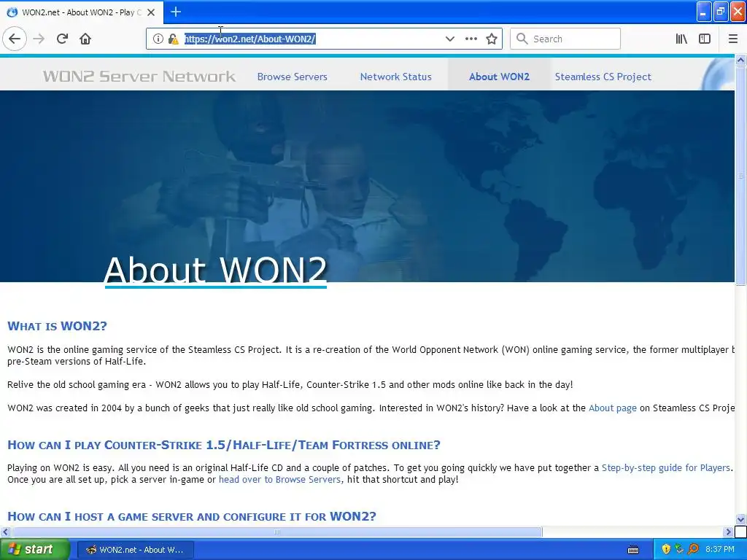
Task: Click the horizontal scrollbar right arrow
Action: pos(728,532)
